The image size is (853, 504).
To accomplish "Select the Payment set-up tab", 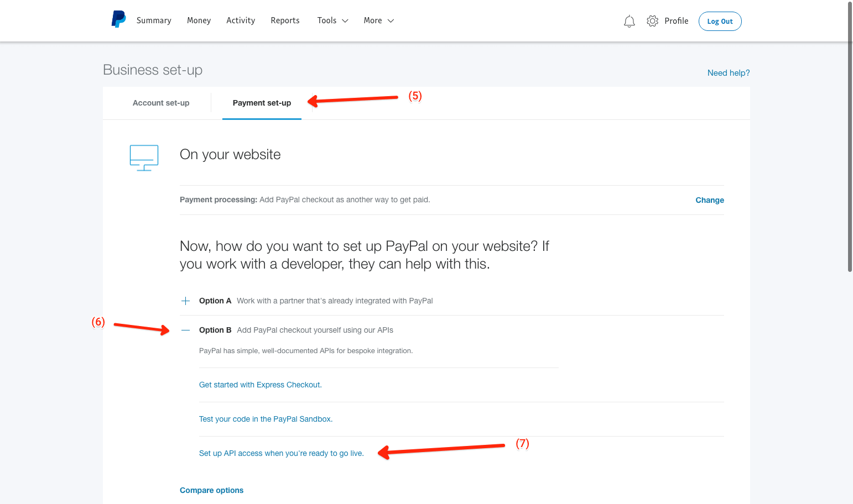I will point(262,103).
